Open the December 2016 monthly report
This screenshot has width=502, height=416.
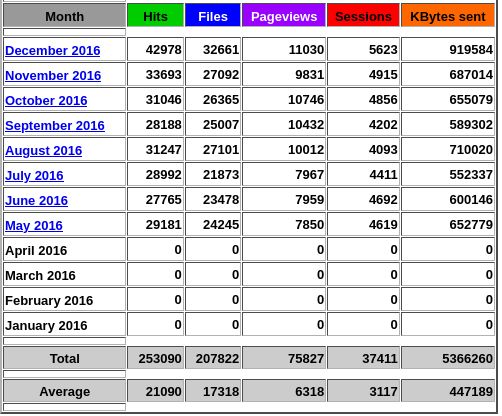click(x=53, y=50)
